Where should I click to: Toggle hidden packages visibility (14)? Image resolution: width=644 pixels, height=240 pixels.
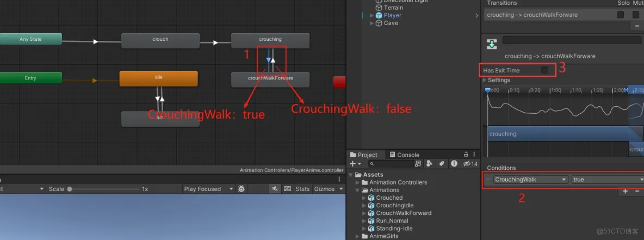(470, 164)
